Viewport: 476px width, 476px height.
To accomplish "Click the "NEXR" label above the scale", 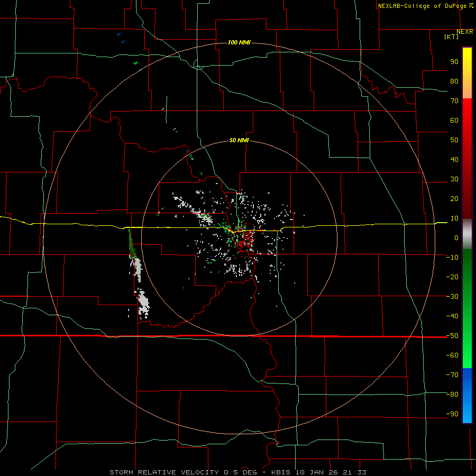I will coord(465,32).
